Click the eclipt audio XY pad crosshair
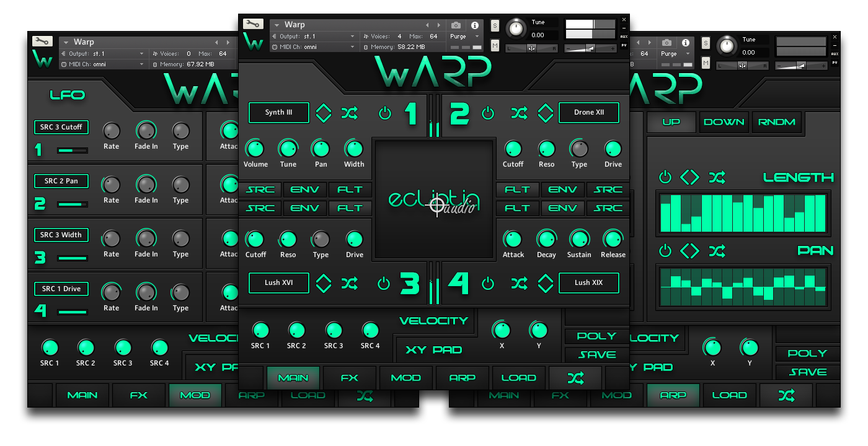This screenshot has width=868, height=446. tap(437, 204)
